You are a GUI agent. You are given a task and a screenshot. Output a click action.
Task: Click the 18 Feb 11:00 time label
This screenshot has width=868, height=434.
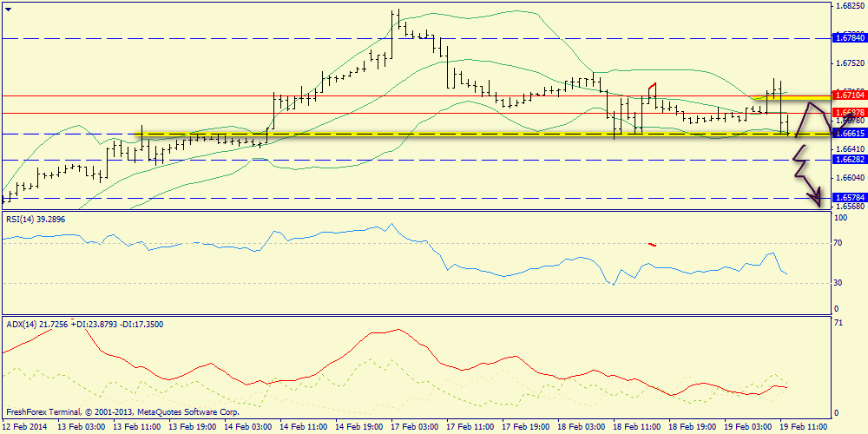point(635,427)
